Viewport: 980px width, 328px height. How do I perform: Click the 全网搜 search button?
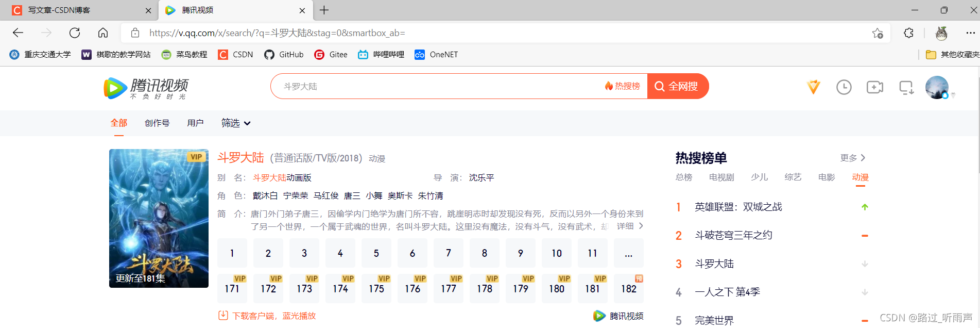pyautogui.click(x=678, y=86)
